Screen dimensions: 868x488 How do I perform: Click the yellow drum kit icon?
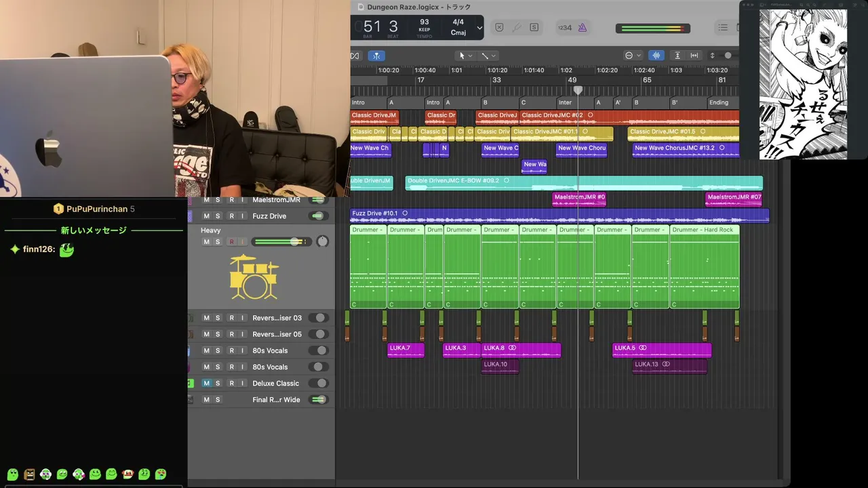tap(254, 277)
